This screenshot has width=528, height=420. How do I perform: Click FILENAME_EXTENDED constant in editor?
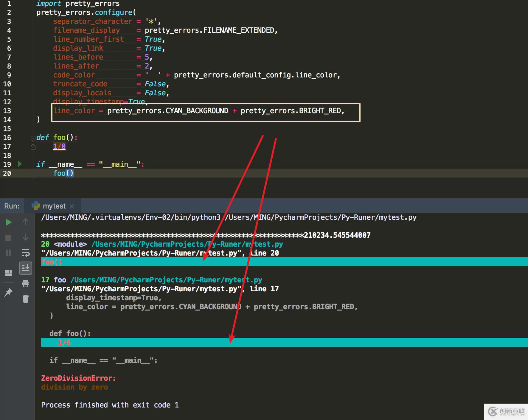coord(238,30)
